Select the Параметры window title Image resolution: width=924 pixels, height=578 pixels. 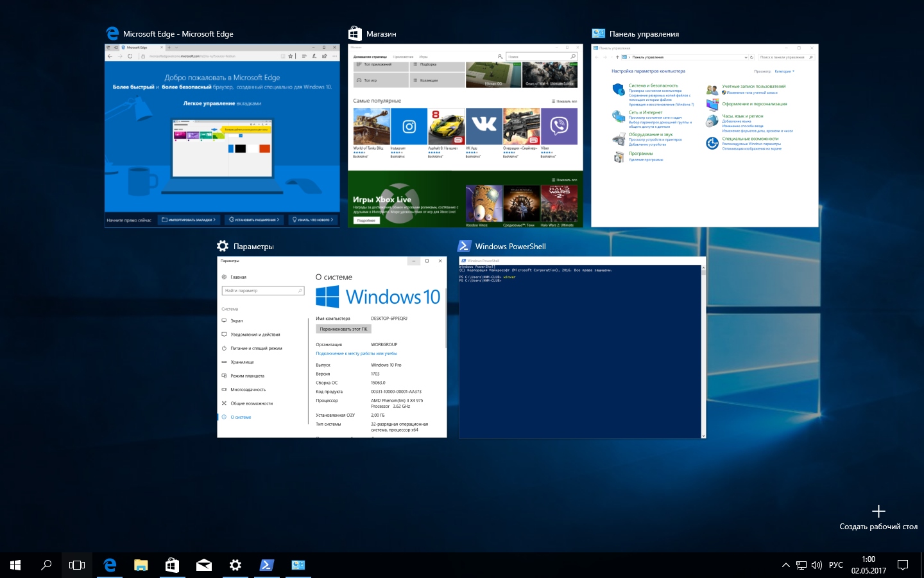[253, 247]
